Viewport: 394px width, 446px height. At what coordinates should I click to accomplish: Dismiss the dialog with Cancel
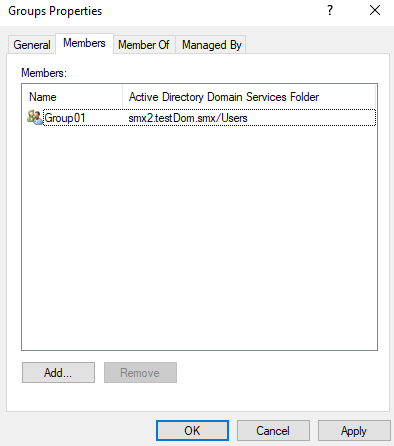coord(273,431)
